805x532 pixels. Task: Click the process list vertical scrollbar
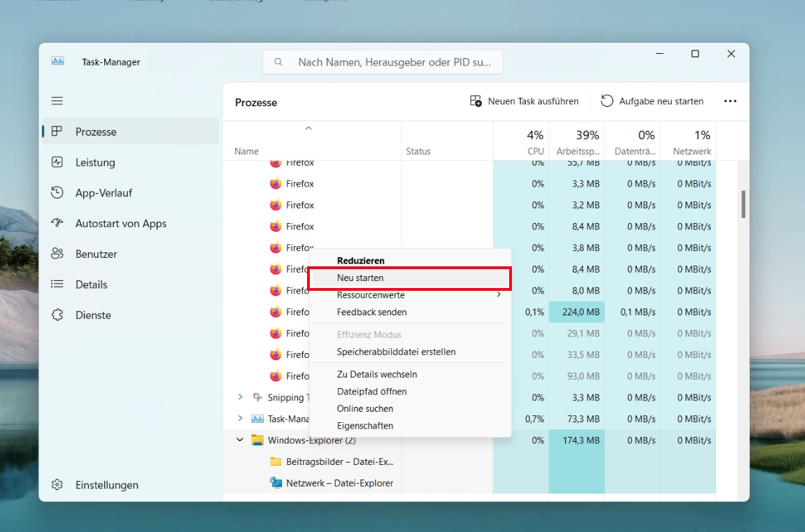click(x=743, y=204)
